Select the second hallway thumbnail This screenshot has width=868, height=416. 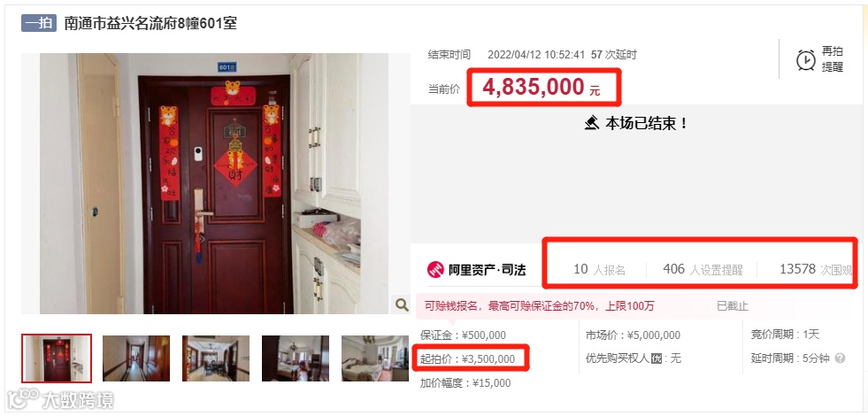coord(136,358)
